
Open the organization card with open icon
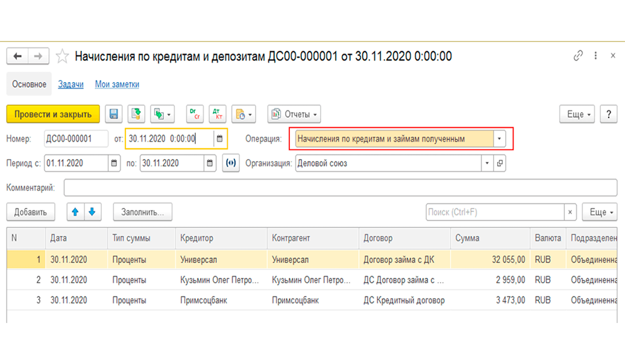(500, 163)
